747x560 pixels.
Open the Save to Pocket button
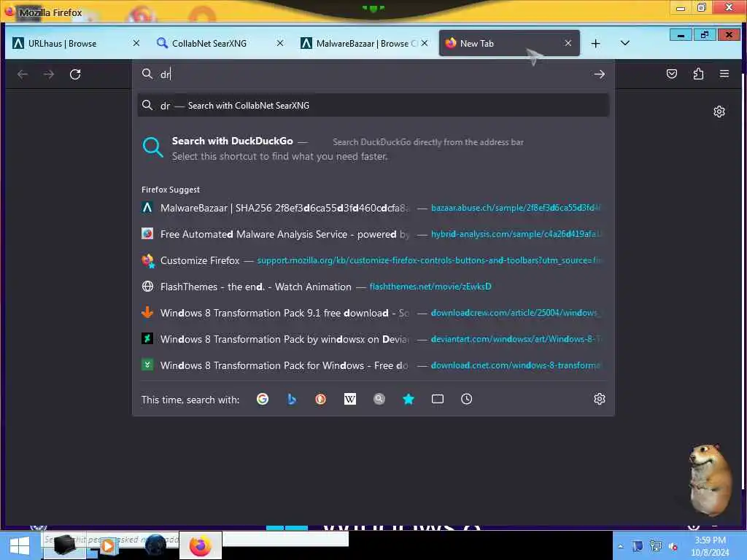coord(672,74)
